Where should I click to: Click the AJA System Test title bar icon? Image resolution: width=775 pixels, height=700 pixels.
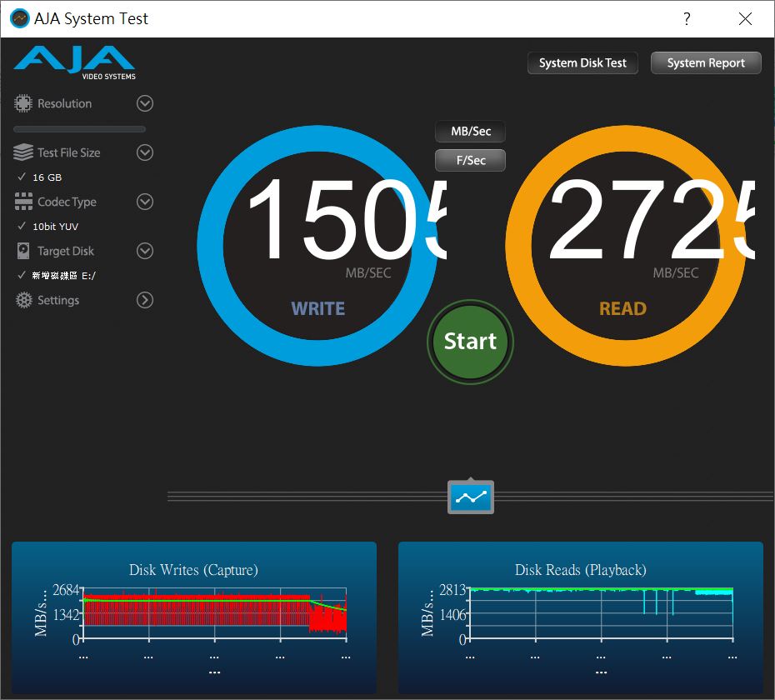pos(20,19)
